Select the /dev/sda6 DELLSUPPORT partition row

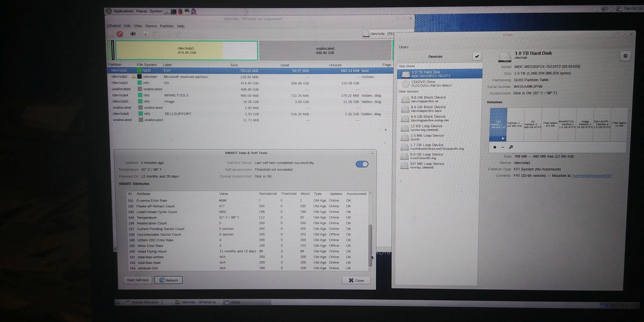(x=250, y=114)
